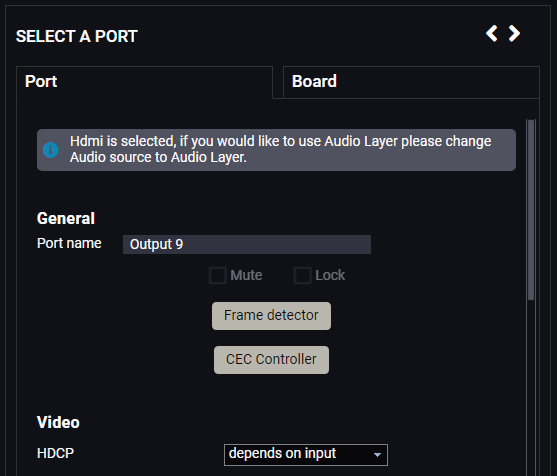557x476 pixels.
Task: Click scrollbar track below the thumb
Action: click(x=531, y=387)
